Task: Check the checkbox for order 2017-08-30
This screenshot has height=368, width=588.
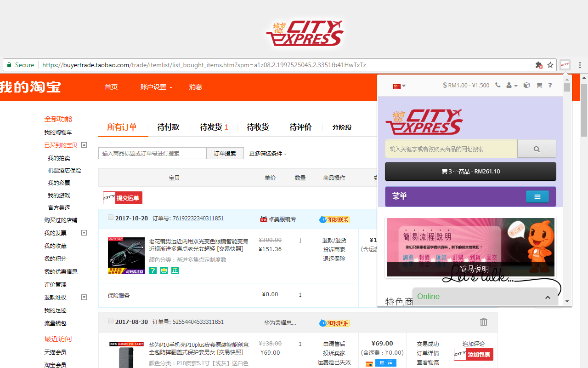Action: 110,321
